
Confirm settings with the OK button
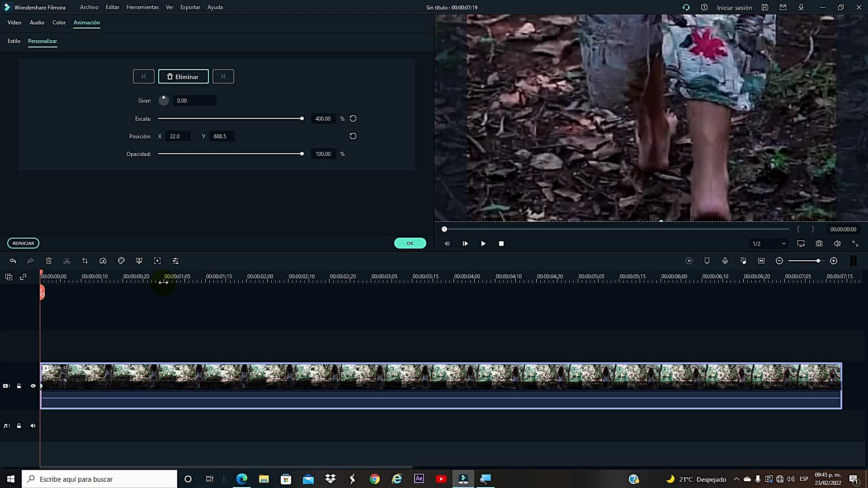point(410,243)
